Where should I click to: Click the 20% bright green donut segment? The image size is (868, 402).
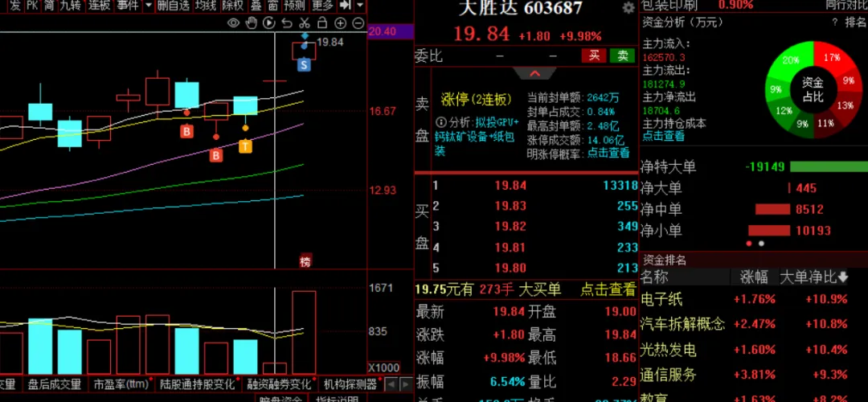pyautogui.click(x=791, y=59)
